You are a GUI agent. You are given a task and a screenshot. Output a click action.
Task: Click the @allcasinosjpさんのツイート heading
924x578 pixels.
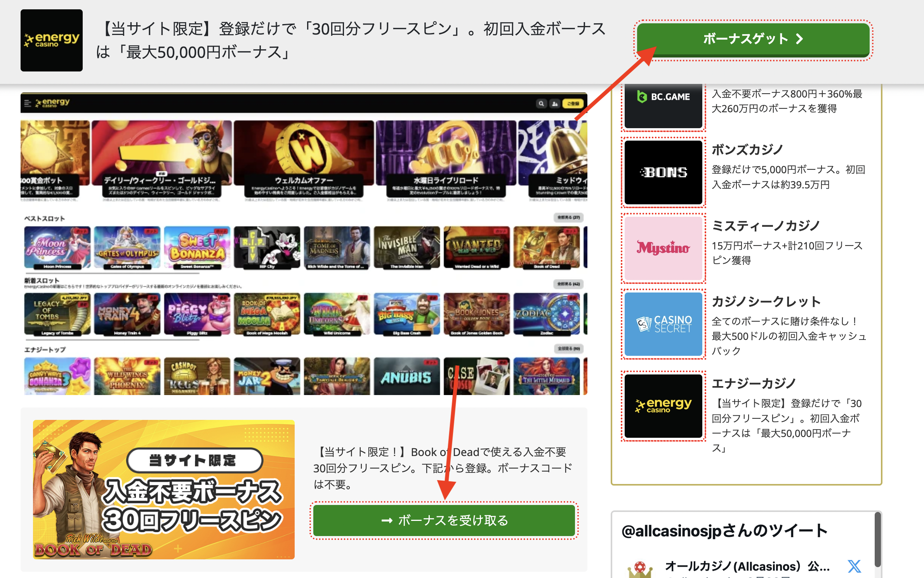coord(724,531)
